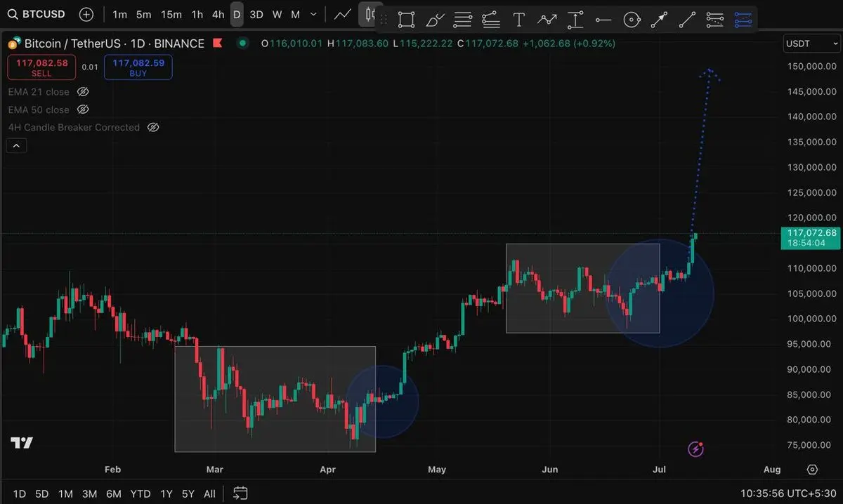The image size is (843, 504).
Task: Set the date range to 5Y
Action: tap(188, 493)
